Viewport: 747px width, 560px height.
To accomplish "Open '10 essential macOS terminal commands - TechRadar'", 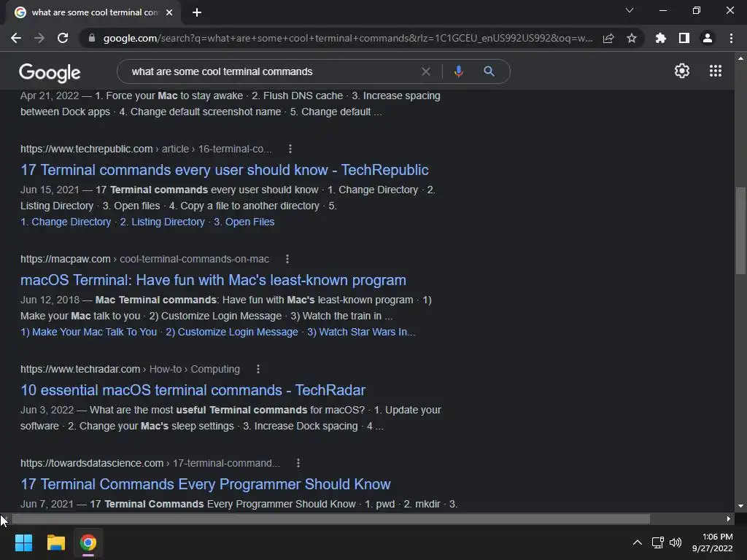I will click(x=193, y=390).
